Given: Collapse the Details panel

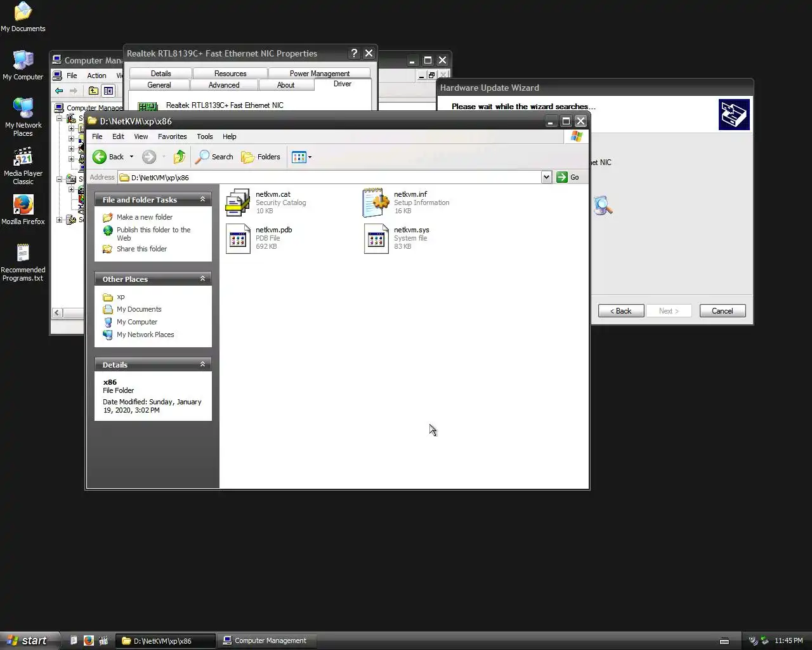Looking at the screenshot, I should tap(202, 364).
